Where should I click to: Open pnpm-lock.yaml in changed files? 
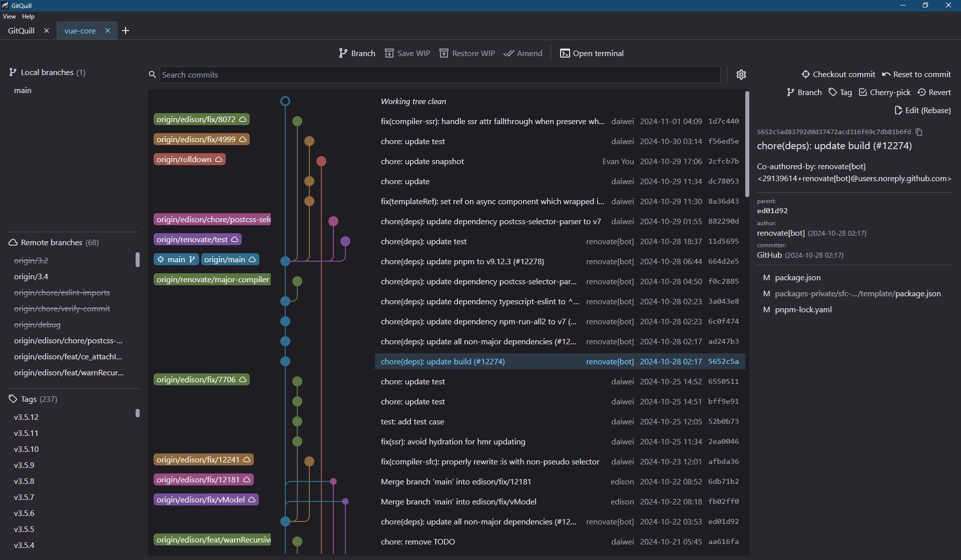(x=803, y=309)
